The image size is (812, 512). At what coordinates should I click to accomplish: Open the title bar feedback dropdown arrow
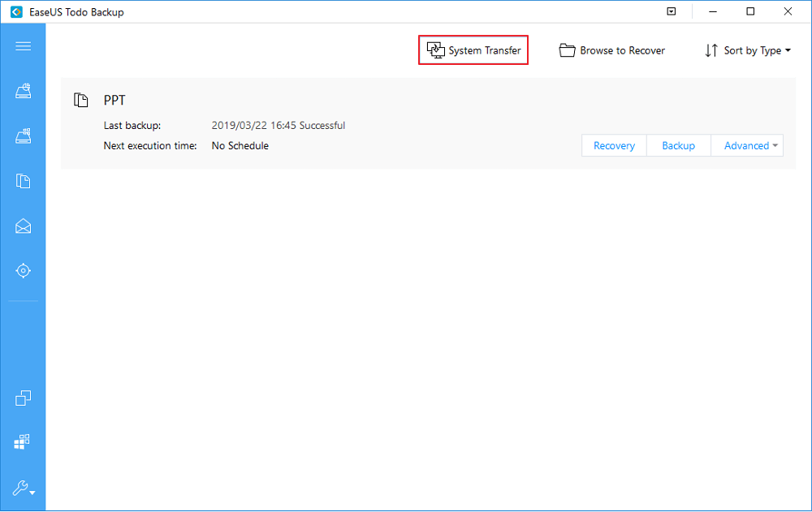(670, 11)
